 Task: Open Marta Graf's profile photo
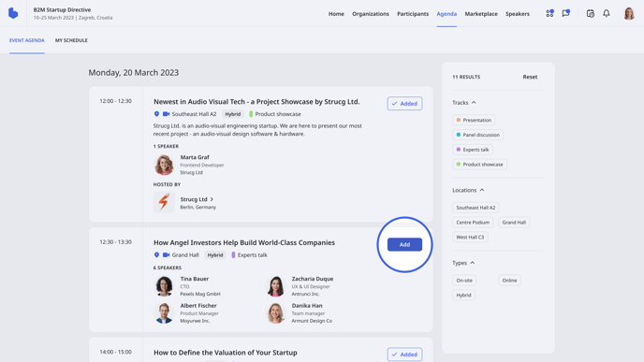pyautogui.click(x=164, y=165)
